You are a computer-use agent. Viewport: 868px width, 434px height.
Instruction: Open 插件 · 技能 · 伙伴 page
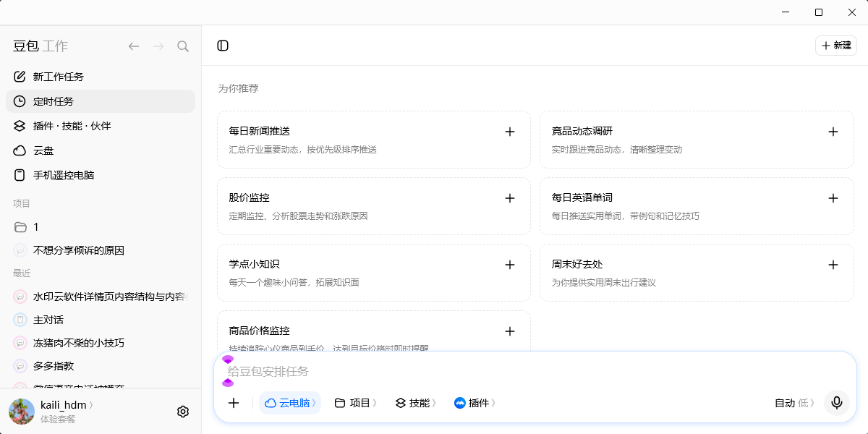tap(101, 126)
